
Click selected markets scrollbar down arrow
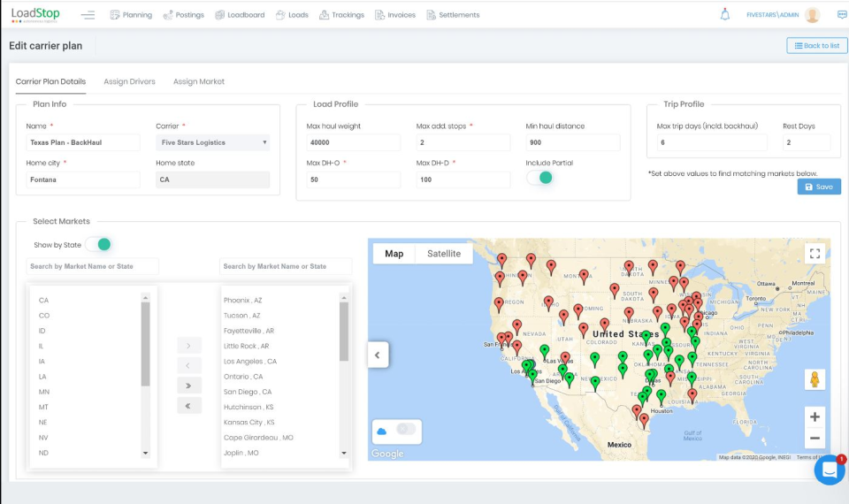[344, 453]
